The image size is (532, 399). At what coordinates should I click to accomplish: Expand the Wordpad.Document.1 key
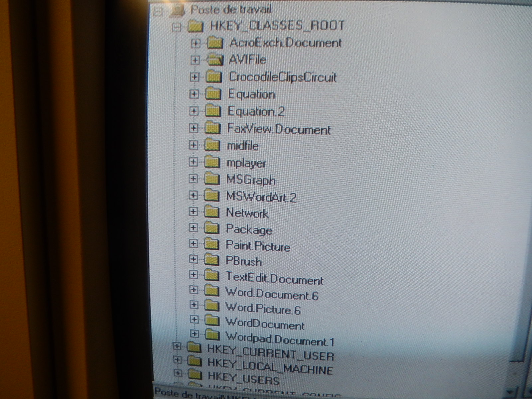click(x=195, y=333)
